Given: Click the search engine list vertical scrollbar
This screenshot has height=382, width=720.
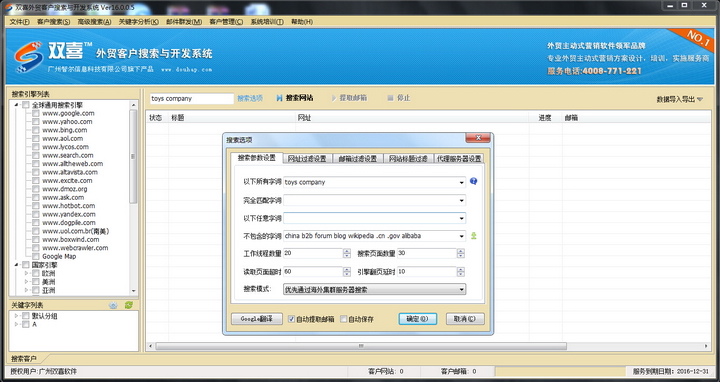Looking at the screenshot, I should click(x=134, y=156).
